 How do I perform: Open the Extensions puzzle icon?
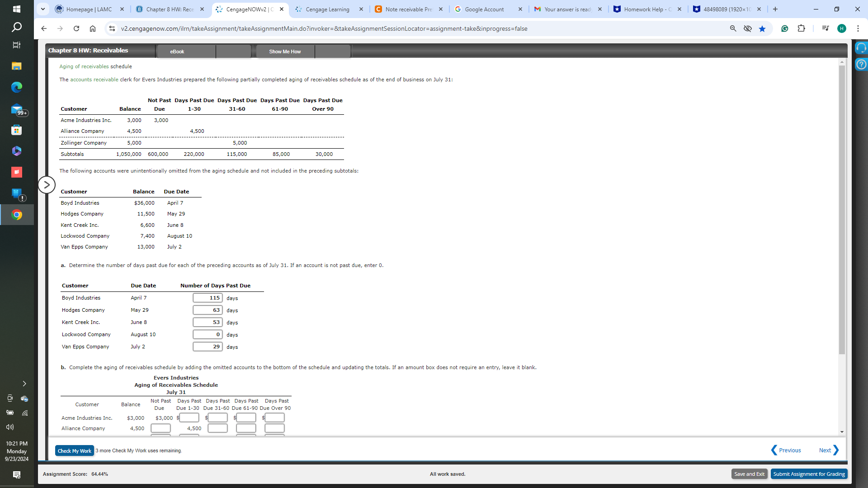tap(801, 28)
